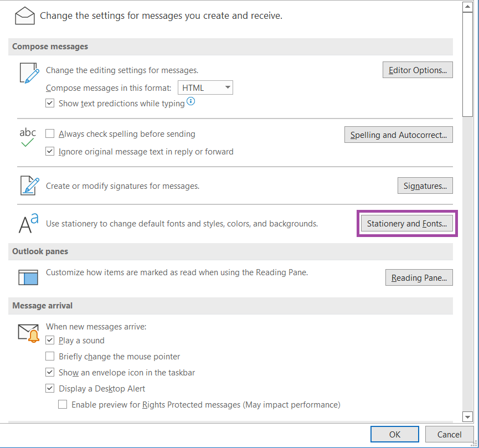Click the stationery Aa fonts icon
Viewport: 479px width, 448px height.
(27, 223)
